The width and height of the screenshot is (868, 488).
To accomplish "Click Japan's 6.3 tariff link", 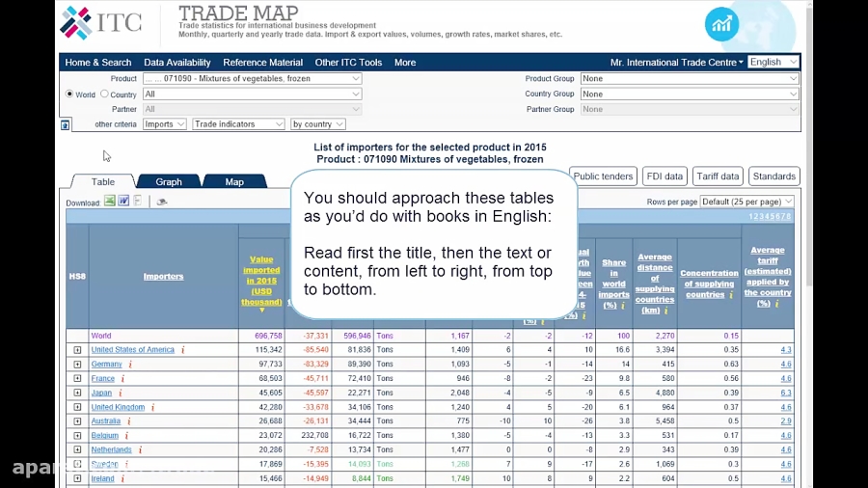I will (785, 393).
